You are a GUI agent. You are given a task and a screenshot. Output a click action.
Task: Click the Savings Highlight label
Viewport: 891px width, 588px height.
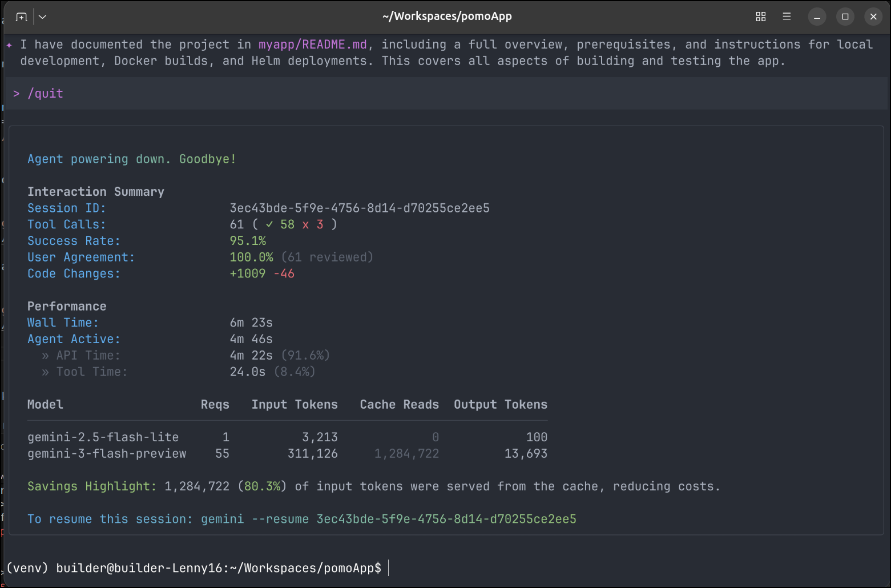(91, 486)
